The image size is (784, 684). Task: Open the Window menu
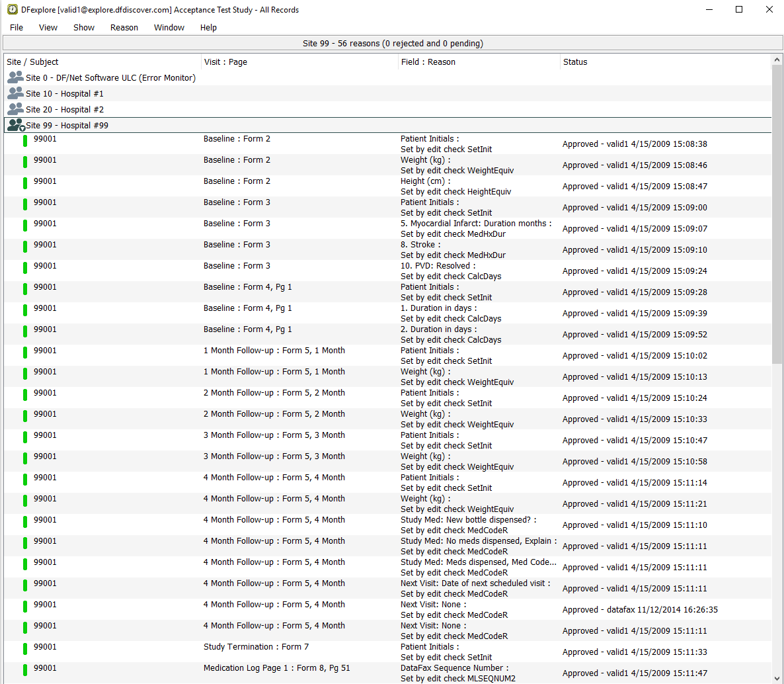pos(169,27)
